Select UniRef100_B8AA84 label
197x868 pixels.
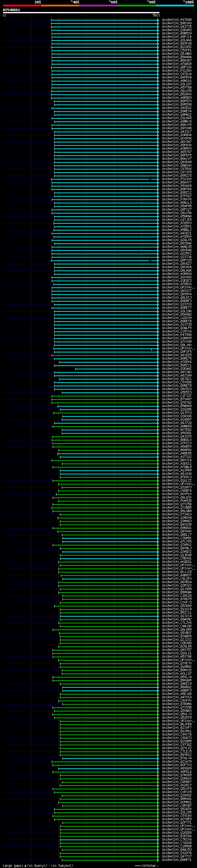click(x=177, y=57)
